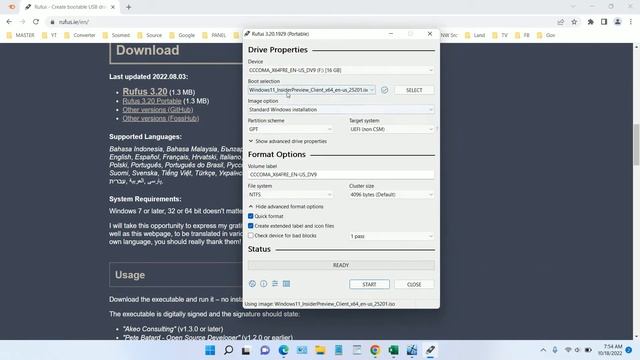This screenshot has height=360, width=640.
Task: Collapse Hide advanced format options
Action: [286, 207]
